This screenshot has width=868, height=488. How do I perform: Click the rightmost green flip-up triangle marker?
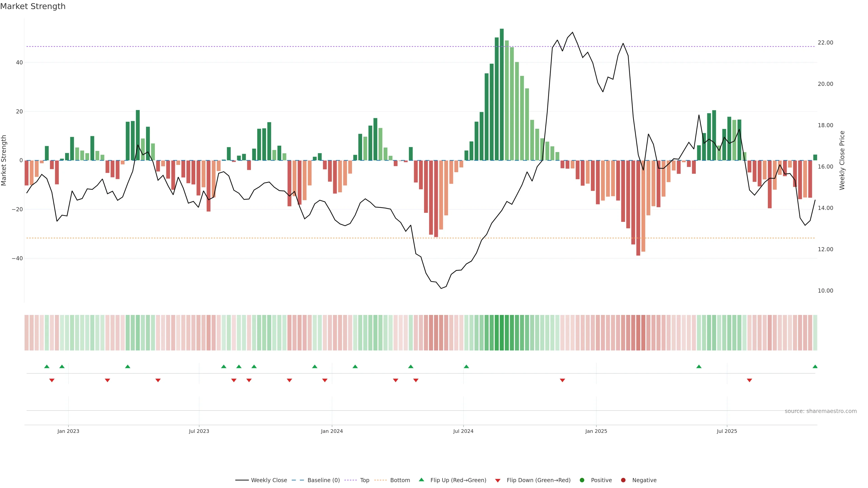(815, 366)
